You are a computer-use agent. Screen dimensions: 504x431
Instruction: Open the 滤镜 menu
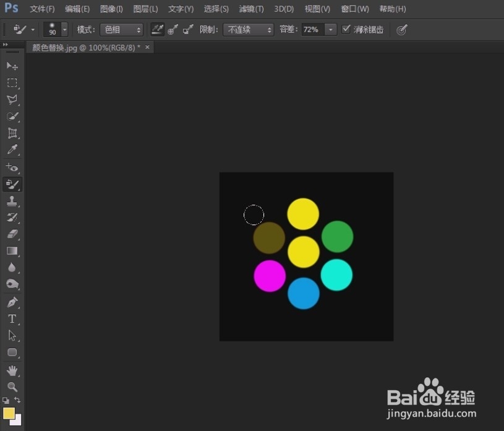pos(250,9)
